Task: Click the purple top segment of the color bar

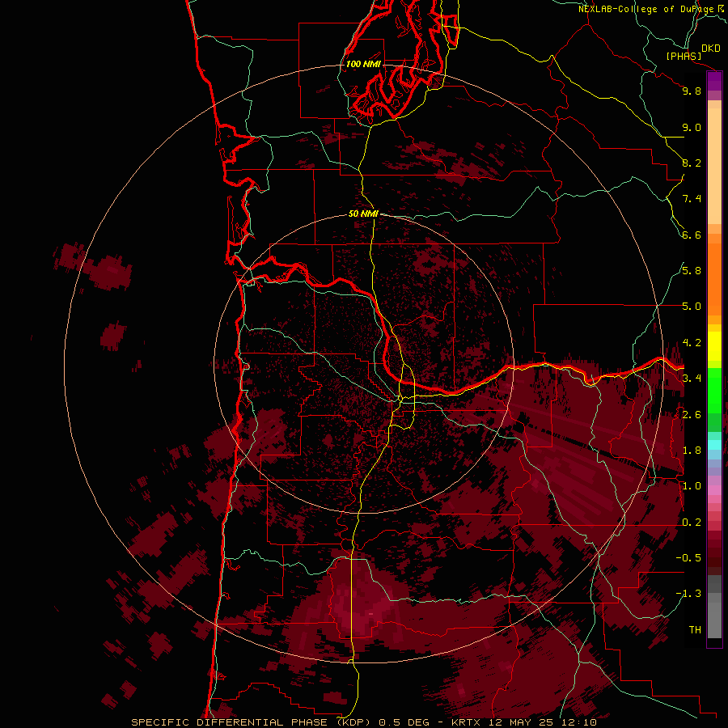Action: coord(714,81)
